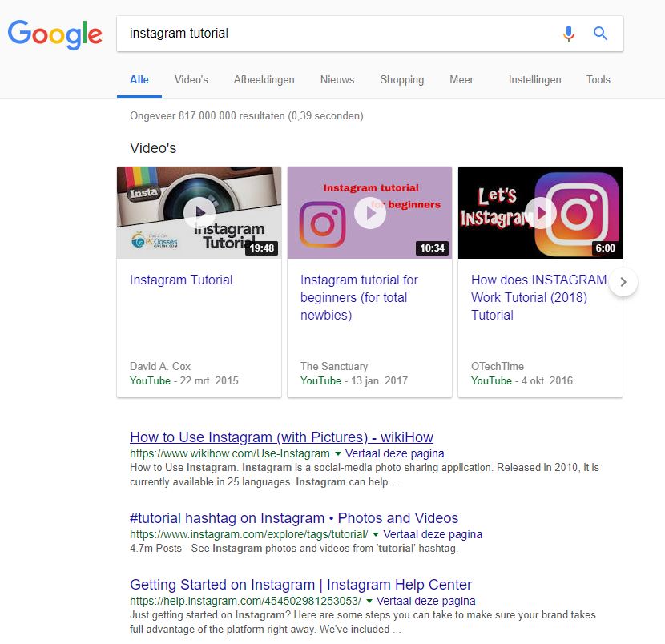This screenshot has width=665, height=644.
Task: Click the instagram.com/explore/tags/tutorial URL text
Action: (x=249, y=534)
